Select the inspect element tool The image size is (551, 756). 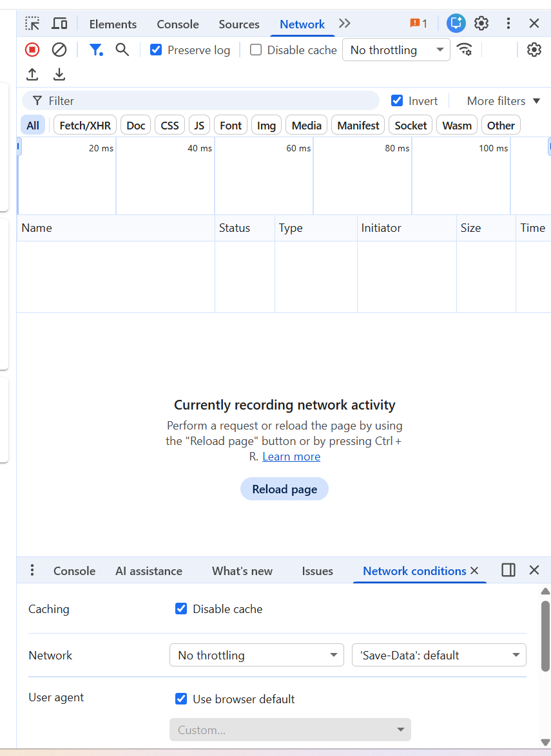(x=32, y=23)
